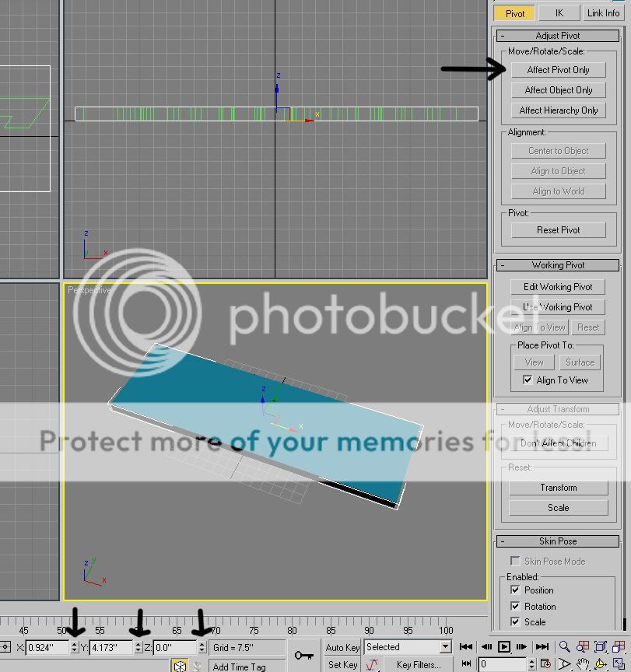631x672 pixels.
Task: Click the Add Time Tag field
Action: point(246,667)
